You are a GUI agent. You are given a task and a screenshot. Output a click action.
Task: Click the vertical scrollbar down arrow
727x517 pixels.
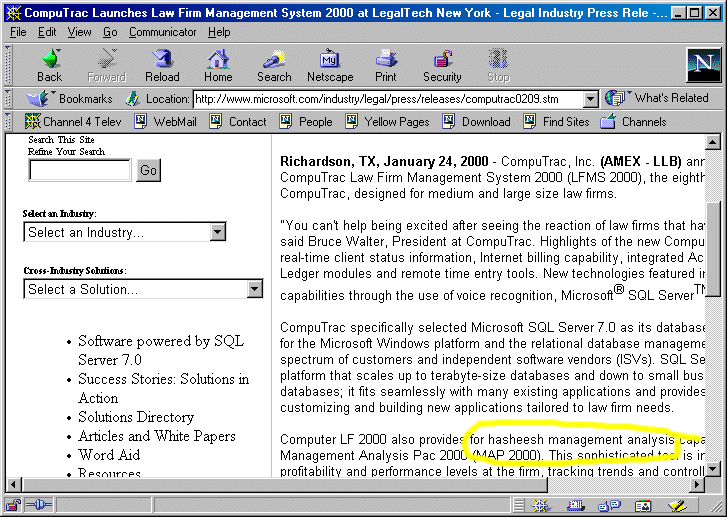(x=713, y=470)
